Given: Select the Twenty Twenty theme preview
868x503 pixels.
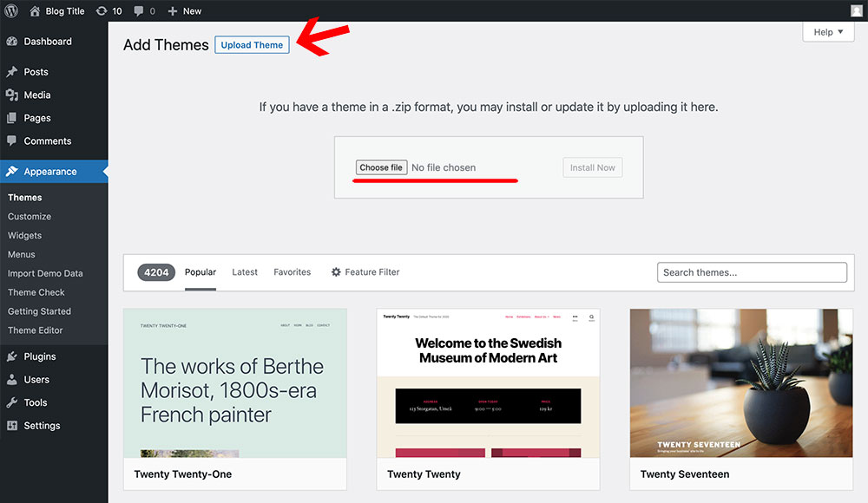Looking at the screenshot, I should point(488,383).
